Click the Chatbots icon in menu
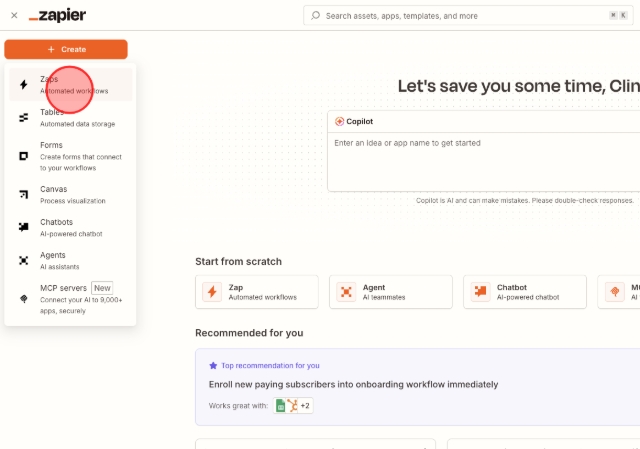 24,227
